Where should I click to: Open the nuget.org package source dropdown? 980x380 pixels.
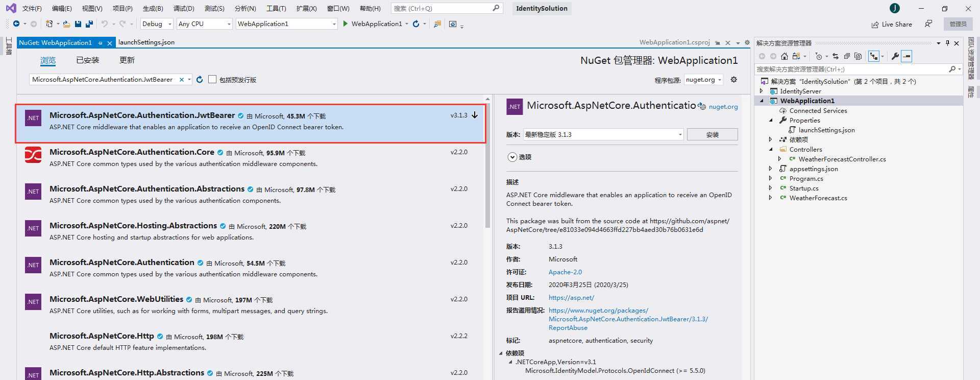coord(703,80)
